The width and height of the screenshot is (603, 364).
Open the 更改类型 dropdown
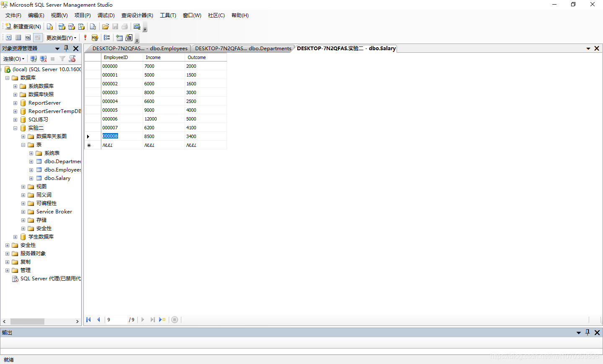point(61,38)
